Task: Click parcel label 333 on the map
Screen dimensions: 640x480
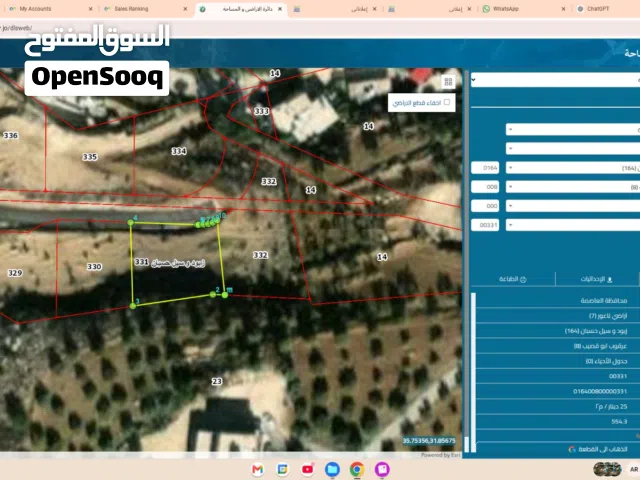Action: 262,111
